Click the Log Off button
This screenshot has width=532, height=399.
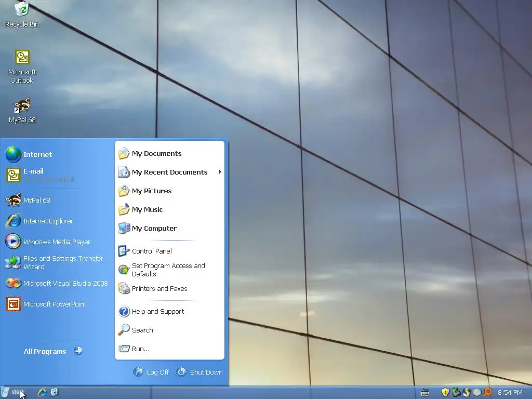151,372
